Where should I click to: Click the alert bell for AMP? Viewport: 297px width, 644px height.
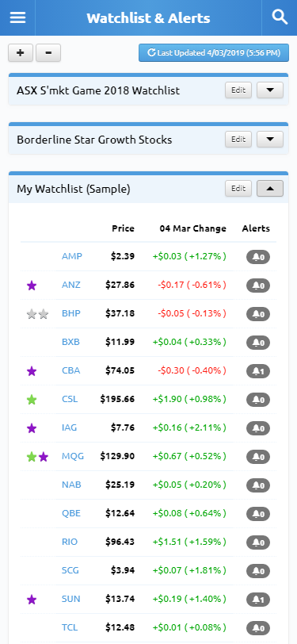click(x=258, y=257)
